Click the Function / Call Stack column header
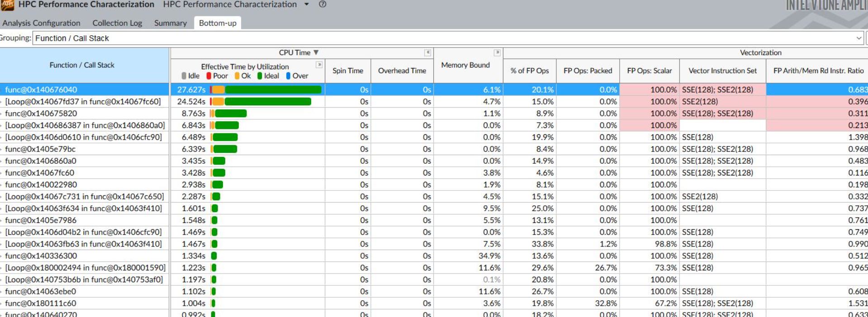Viewport: 868px width, 317px height. click(82, 65)
